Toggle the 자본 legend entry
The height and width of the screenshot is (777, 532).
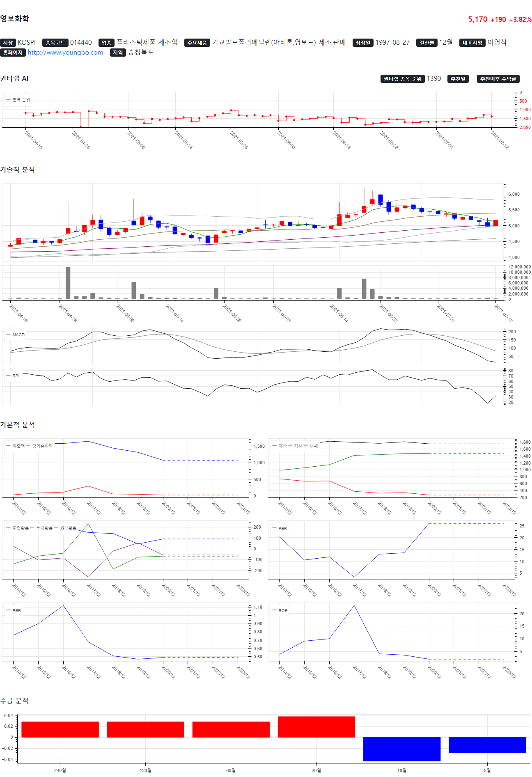point(295,446)
